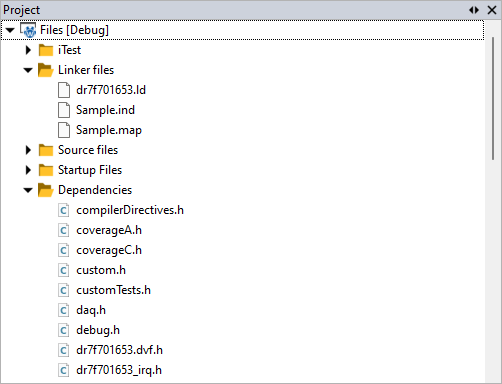Screen dimensions: 502x384
Task: Select custom.h header file
Action: 101,270
